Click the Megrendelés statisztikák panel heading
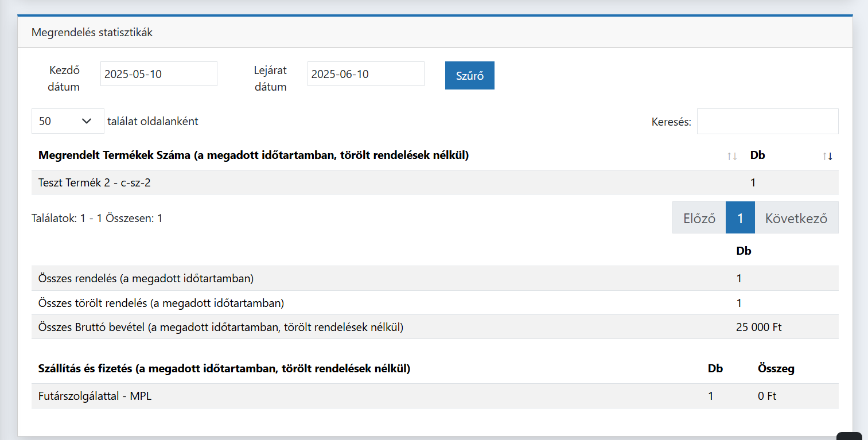Viewport: 868px width, 440px height. pyautogui.click(x=92, y=33)
